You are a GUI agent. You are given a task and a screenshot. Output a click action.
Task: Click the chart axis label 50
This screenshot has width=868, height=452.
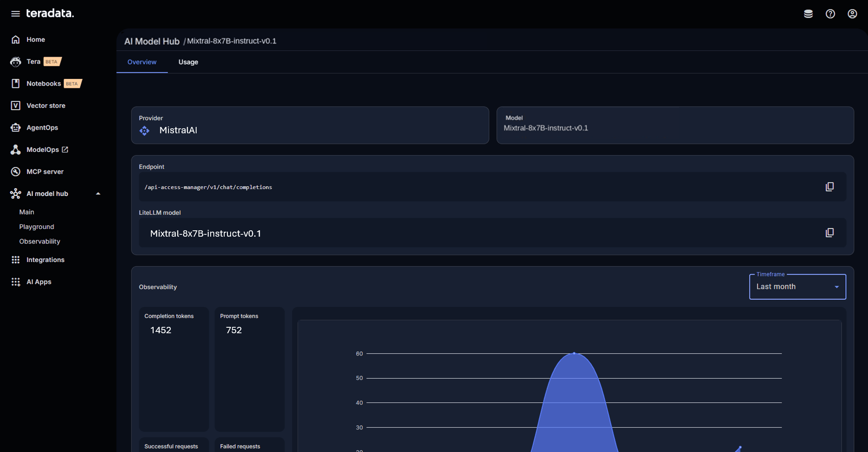coord(359,378)
